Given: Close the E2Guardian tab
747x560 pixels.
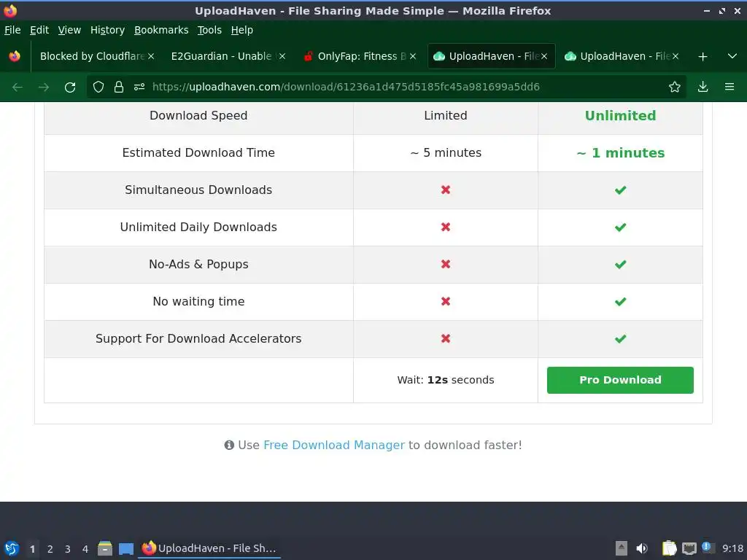Looking at the screenshot, I should click(282, 56).
